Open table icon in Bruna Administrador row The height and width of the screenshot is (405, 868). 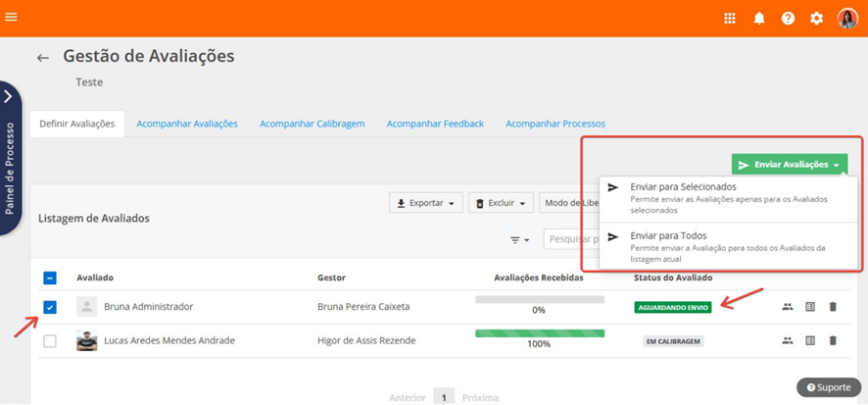click(x=810, y=307)
